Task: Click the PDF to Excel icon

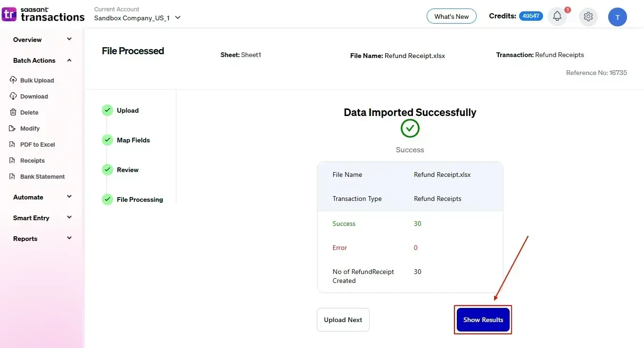Action: pos(13,144)
